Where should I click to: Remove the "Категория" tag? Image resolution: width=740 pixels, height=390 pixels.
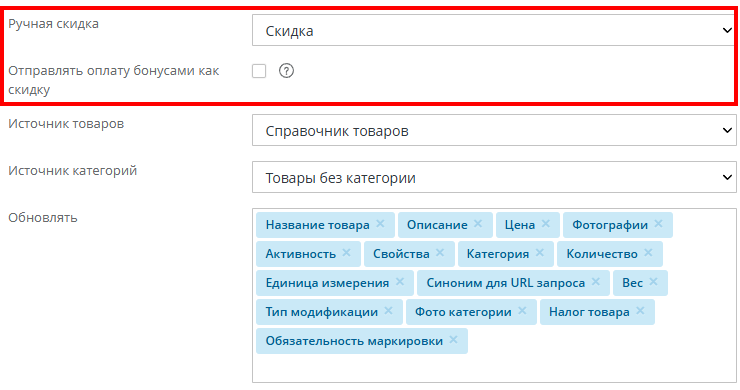pos(539,253)
